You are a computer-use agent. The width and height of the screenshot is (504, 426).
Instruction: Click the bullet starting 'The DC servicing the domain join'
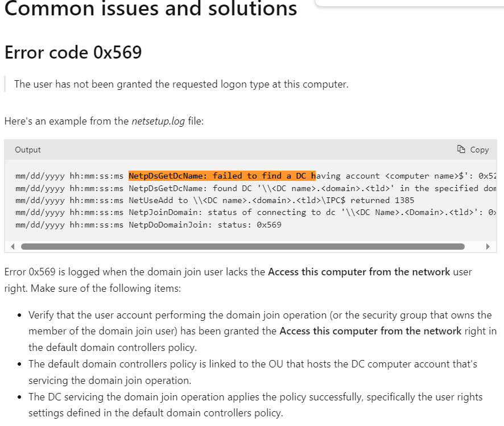[255, 405]
